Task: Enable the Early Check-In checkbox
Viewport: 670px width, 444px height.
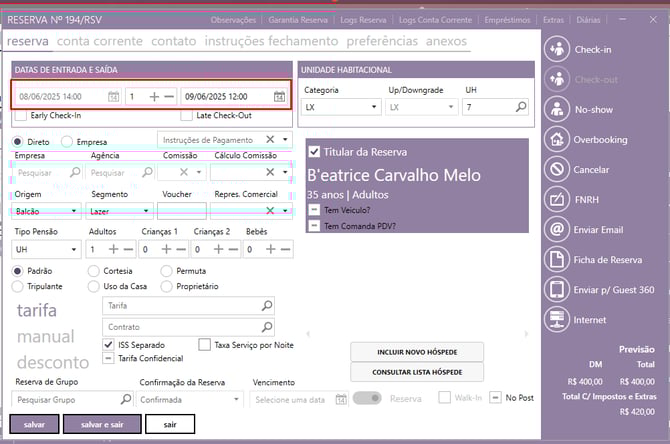Action: pos(21,116)
